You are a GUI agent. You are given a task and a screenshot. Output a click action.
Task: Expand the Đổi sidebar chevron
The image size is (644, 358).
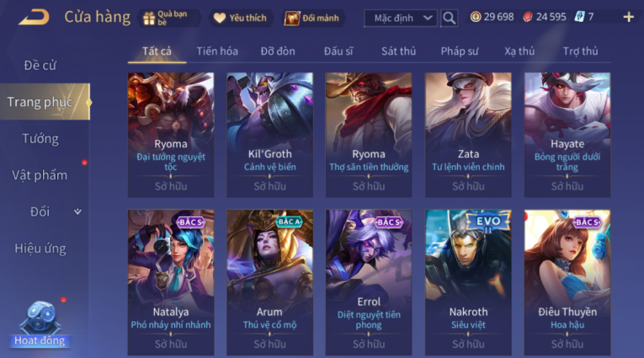[77, 211]
